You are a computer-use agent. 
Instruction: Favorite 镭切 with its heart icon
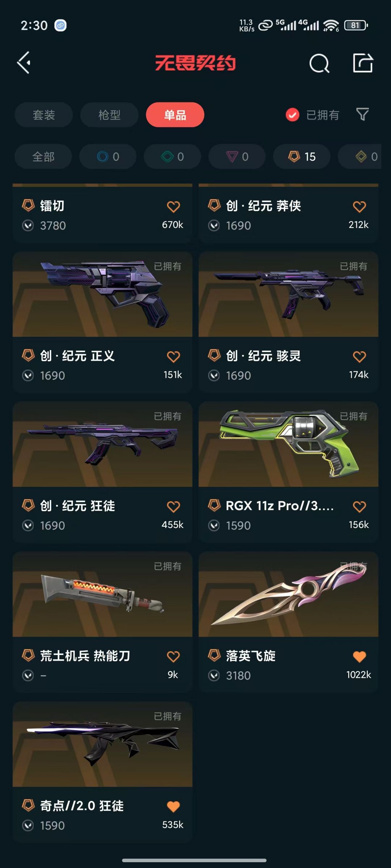coord(173,207)
